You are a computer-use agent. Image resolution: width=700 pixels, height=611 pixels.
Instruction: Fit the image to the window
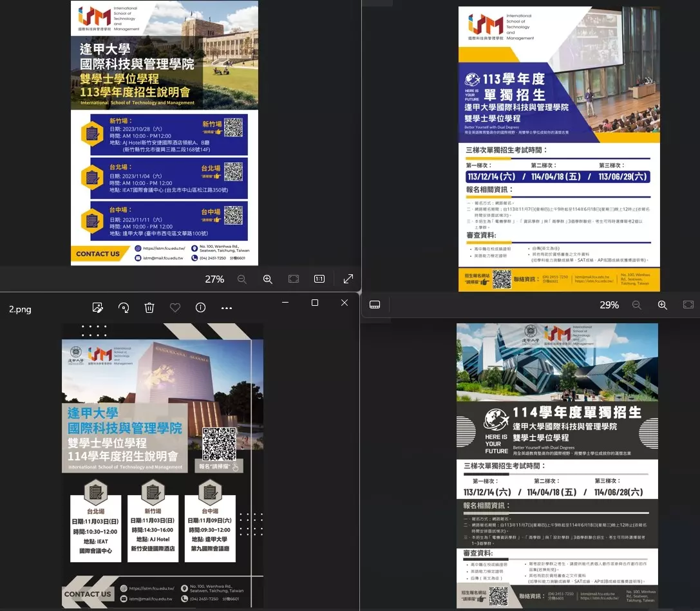pyautogui.click(x=294, y=279)
